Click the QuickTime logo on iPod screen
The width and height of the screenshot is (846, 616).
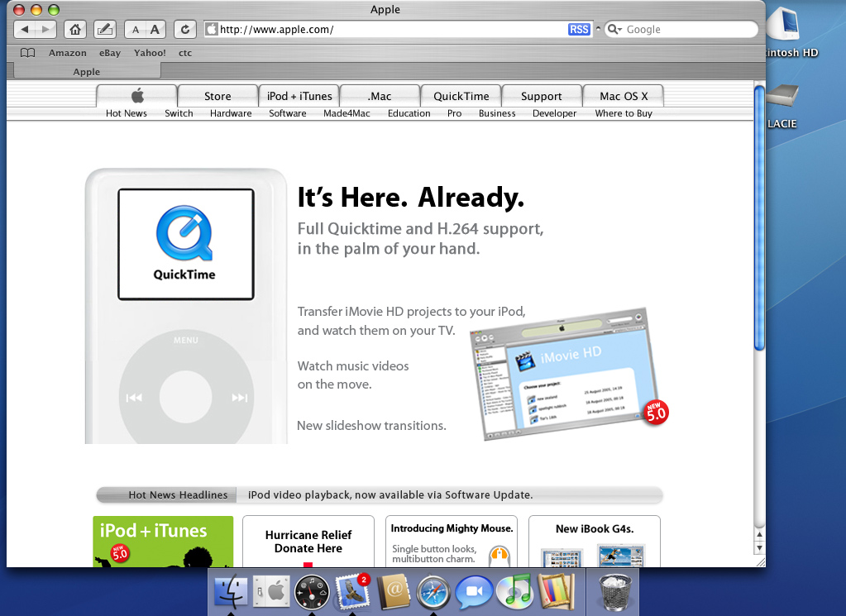(x=184, y=233)
